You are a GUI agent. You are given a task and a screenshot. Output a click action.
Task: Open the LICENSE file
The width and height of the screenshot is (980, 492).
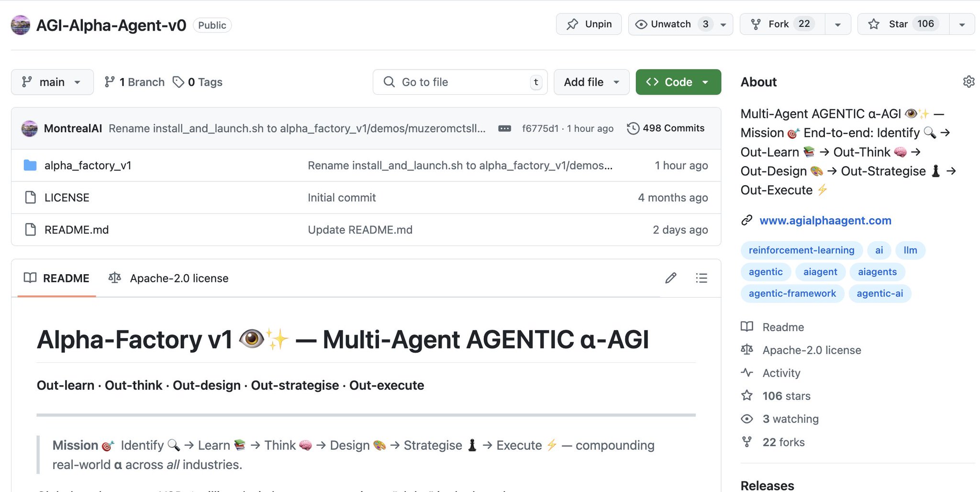(67, 198)
